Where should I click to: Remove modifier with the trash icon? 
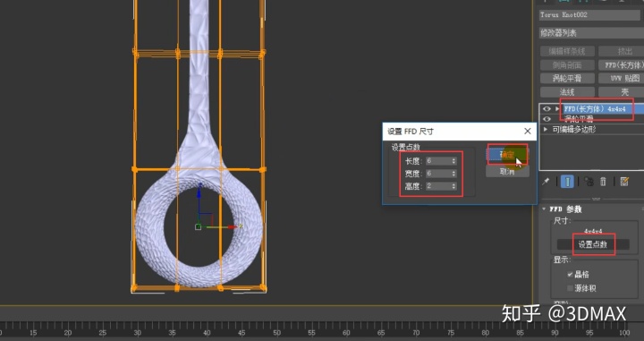click(603, 182)
